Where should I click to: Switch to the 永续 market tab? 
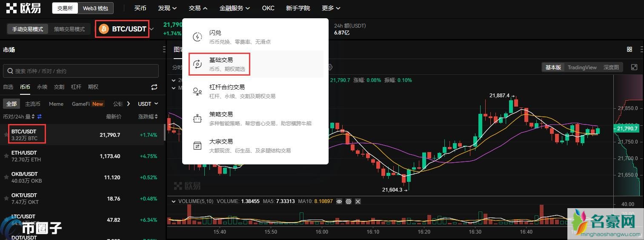42,87
